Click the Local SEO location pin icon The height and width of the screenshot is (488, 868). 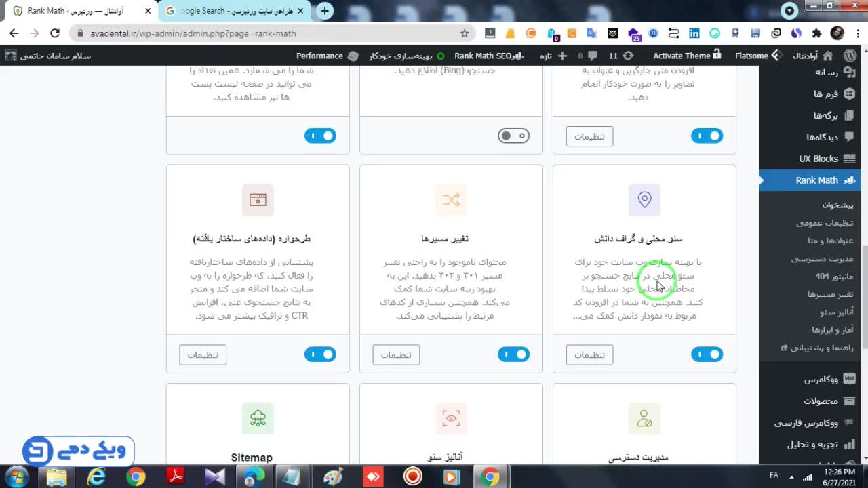[x=644, y=199]
